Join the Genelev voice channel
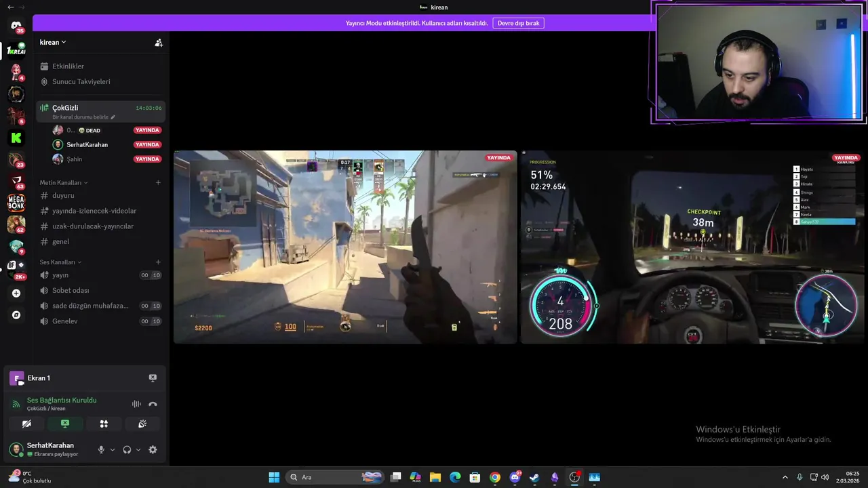 coord(100,321)
